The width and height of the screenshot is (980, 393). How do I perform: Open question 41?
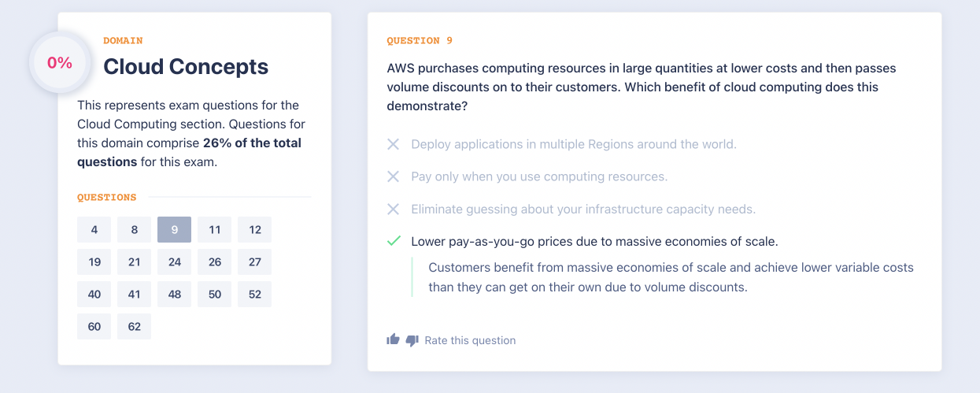click(135, 295)
